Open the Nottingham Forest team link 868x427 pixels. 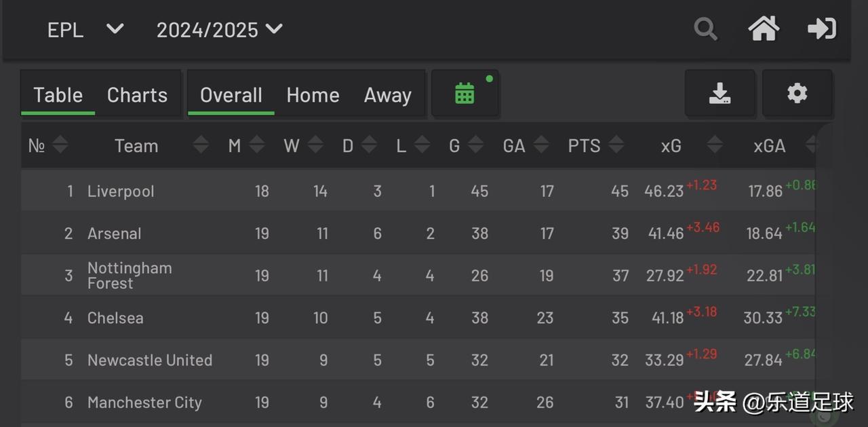tap(130, 276)
